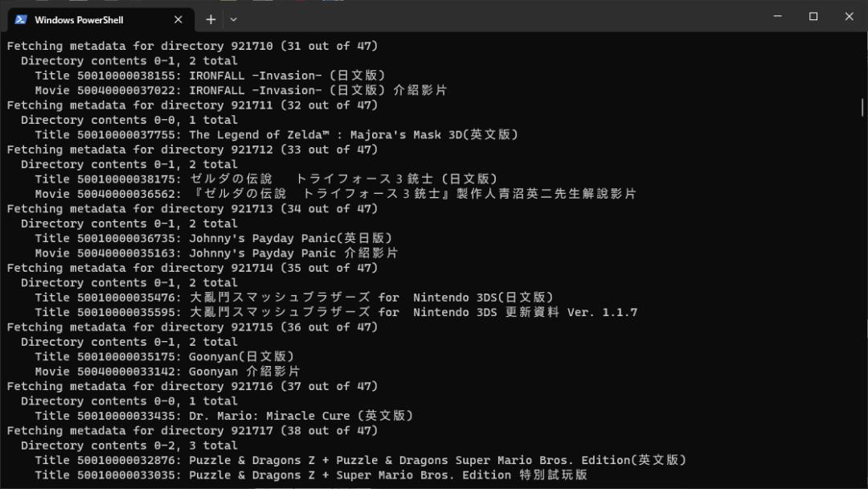Viewport: 868px width, 489px height.
Task: Click 'Directory contents 0-2, 3 total' line
Action: click(129, 446)
